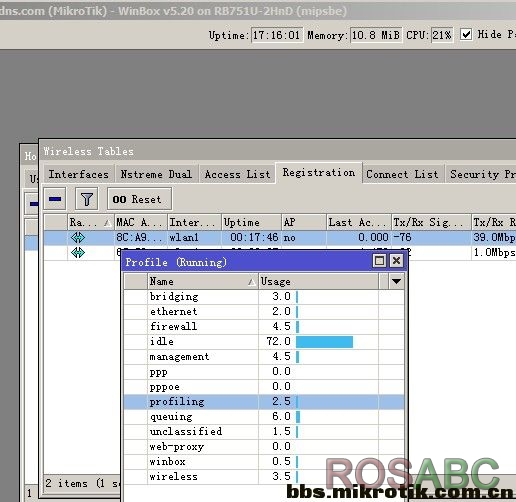Viewport: 516px width, 502px height.
Task: Open the Profile column dropdown arrow
Action: pyautogui.click(x=396, y=281)
